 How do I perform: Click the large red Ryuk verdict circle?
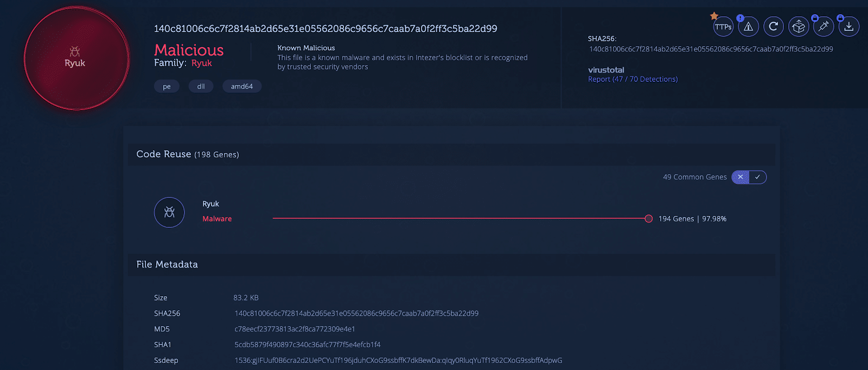point(76,59)
